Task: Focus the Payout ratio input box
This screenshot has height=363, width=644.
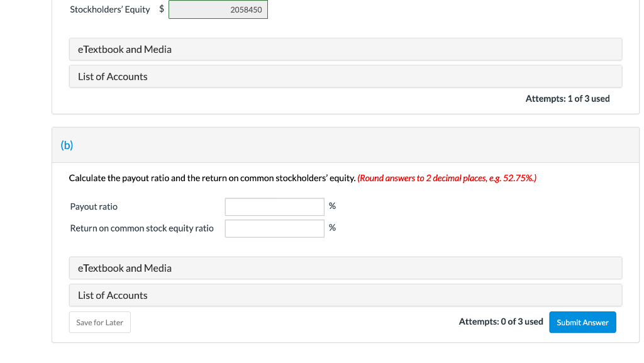Action: pyautogui.click(x=274, y=207)
